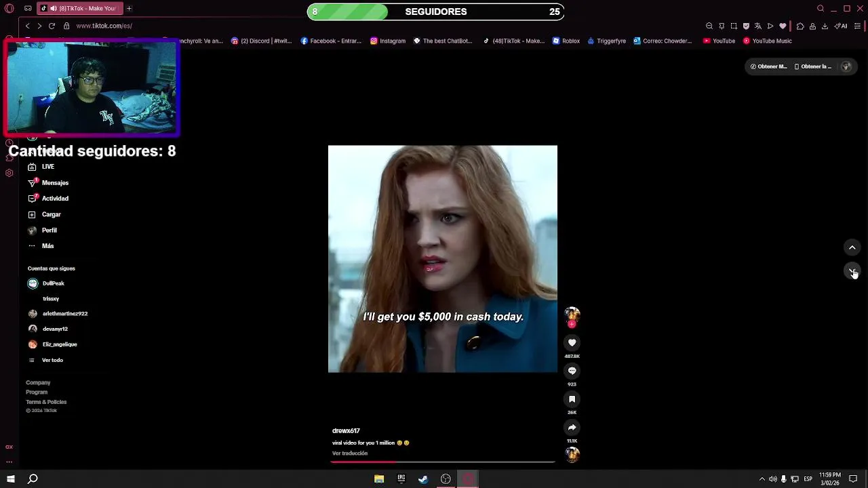This screenshot has width=868, height=488.
Task: Follow drewx617 via the red plus badge
Action: (572, 324)
